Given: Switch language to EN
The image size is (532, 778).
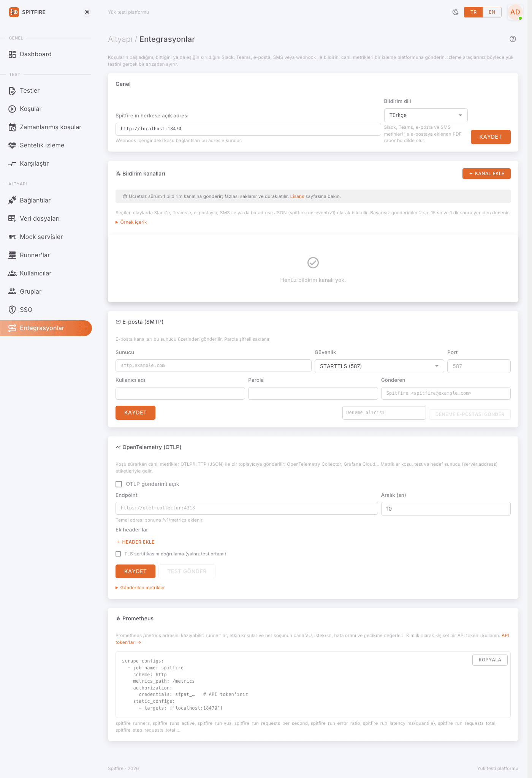Looking at the screenshot, I should pyautogui.click(x=492, y=12).
